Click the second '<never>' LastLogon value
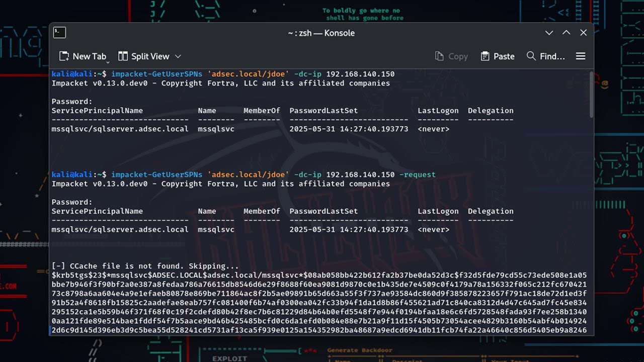Viewport: 644px width, 362px height. 434,229
